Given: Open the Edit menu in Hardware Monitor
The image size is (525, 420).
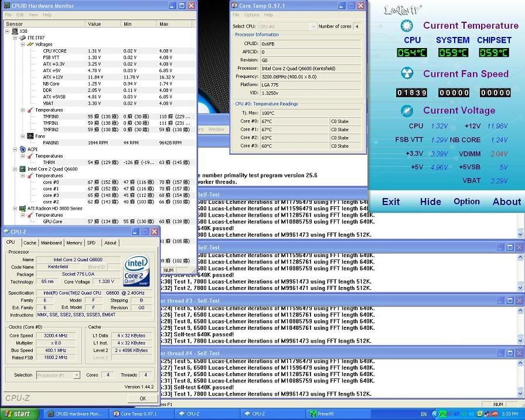Looking at the screenshot, I should click(20, 15).
